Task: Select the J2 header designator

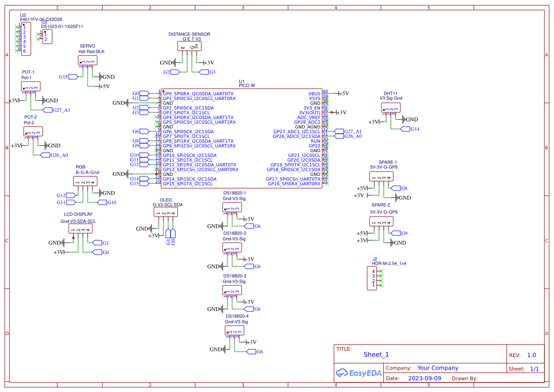Action: [375, 259]
